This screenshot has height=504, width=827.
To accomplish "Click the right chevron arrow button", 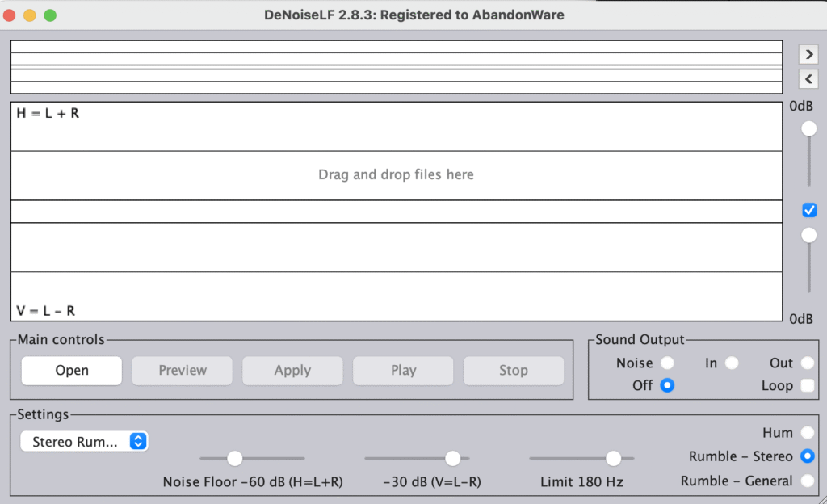I will pos(808,54).
